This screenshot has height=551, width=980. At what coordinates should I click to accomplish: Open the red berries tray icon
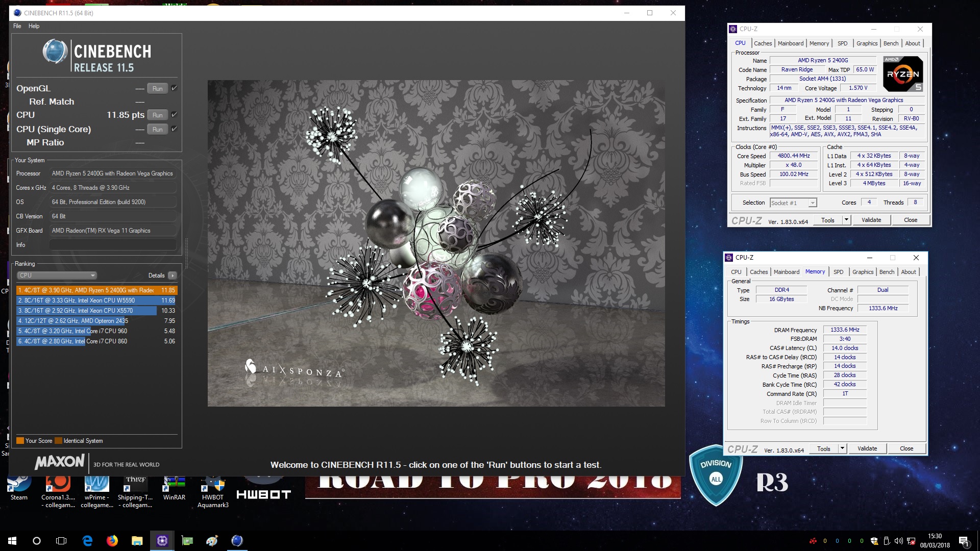813,541
